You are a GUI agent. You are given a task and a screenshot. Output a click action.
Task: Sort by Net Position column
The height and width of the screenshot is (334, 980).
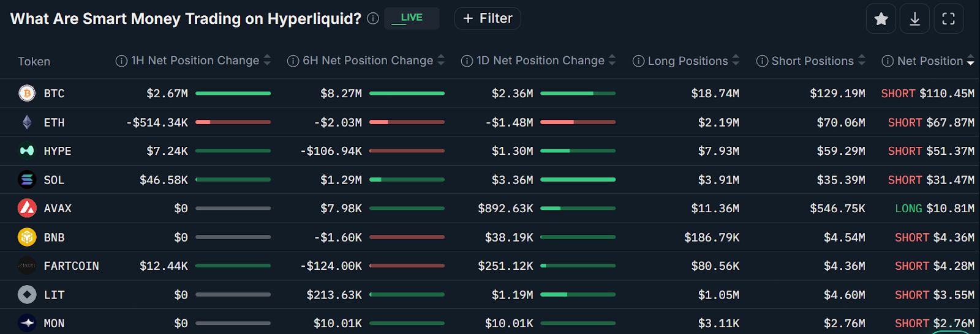coord(970,61)
